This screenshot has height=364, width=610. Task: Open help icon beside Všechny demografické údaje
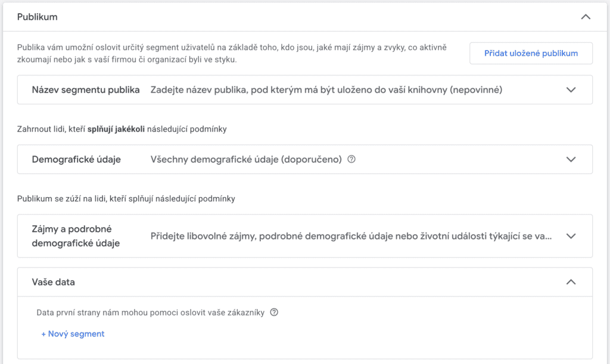pos(351,160)
